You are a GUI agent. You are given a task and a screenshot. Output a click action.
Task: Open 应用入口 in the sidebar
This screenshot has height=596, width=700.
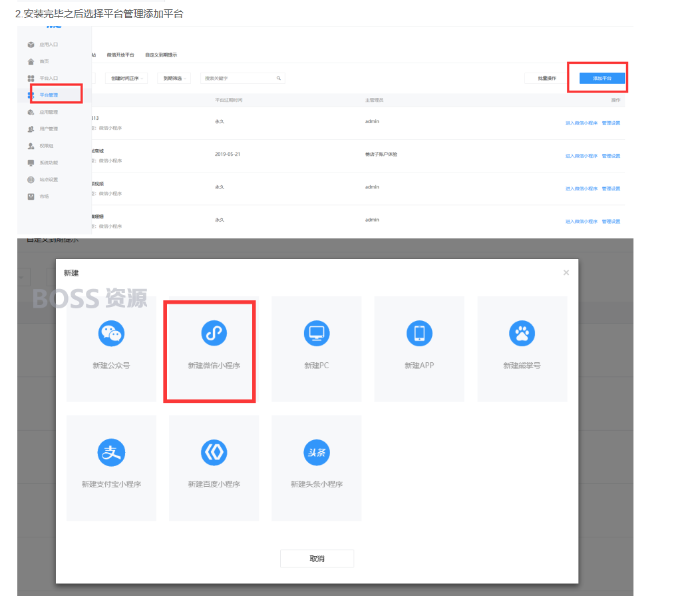pyautogui.click(x=43, y=45)
